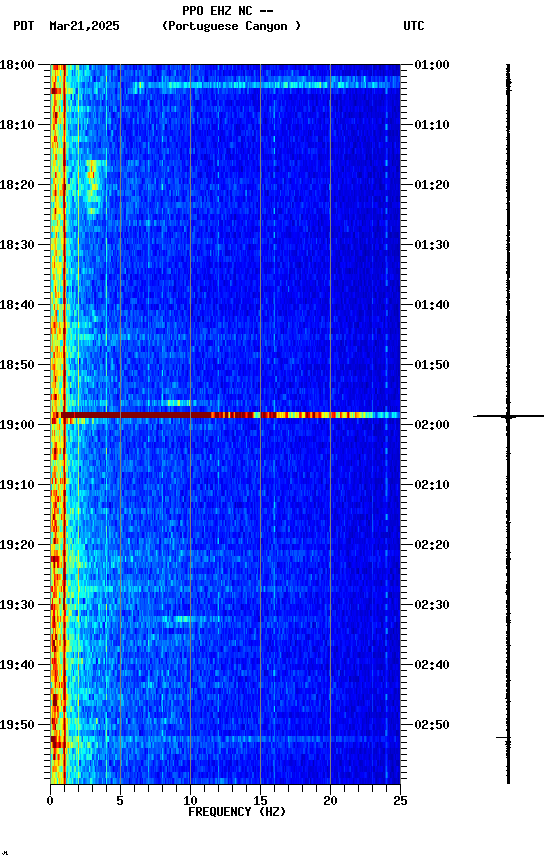Click the large seismogram spike near 02:00 UTC
The image size is (552, 864).
[x=508, y=416]
